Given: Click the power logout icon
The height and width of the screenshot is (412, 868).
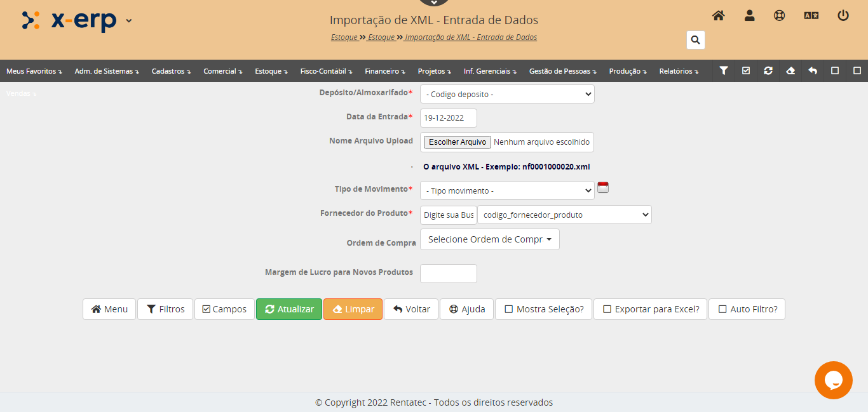Looking at the screenshot, I should [843, 16].
